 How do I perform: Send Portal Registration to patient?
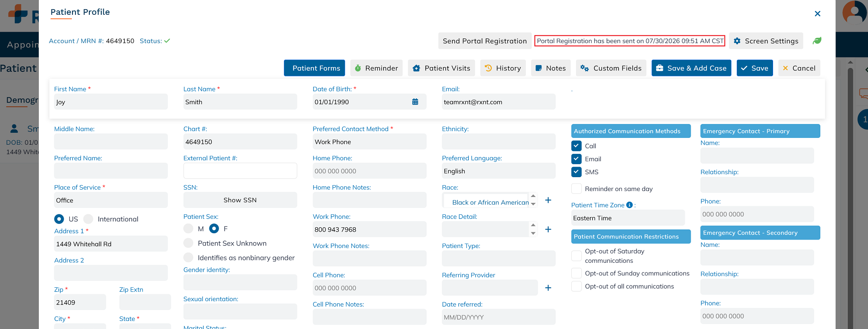[x=484, y=41]
